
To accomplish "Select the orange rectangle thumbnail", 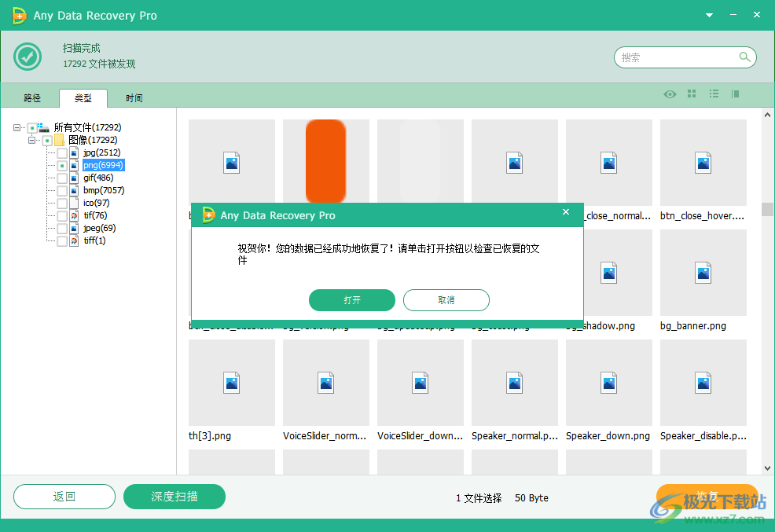I will 325,162.
